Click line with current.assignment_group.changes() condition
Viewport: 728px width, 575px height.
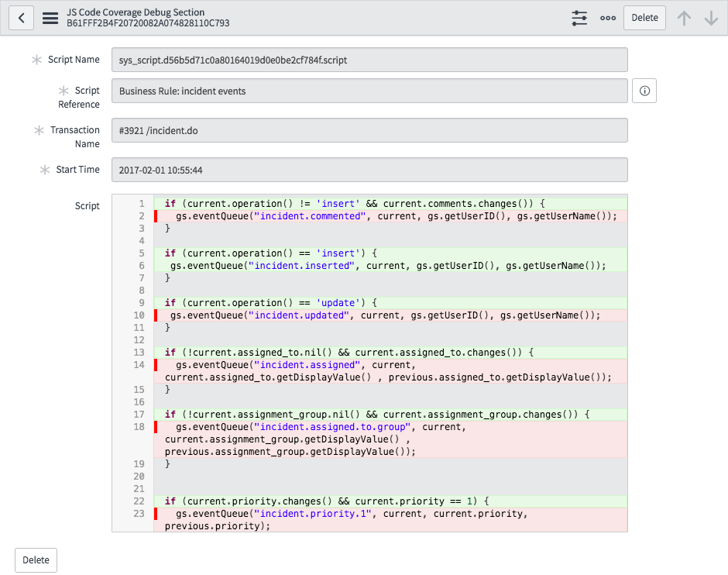(390, 415)
